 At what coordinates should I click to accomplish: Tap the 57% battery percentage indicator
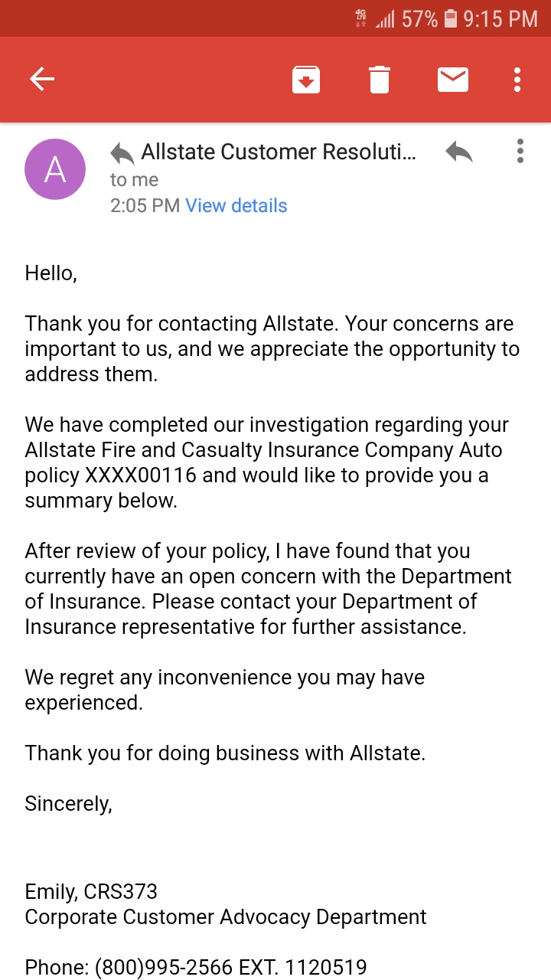click(x=419, y=18)
